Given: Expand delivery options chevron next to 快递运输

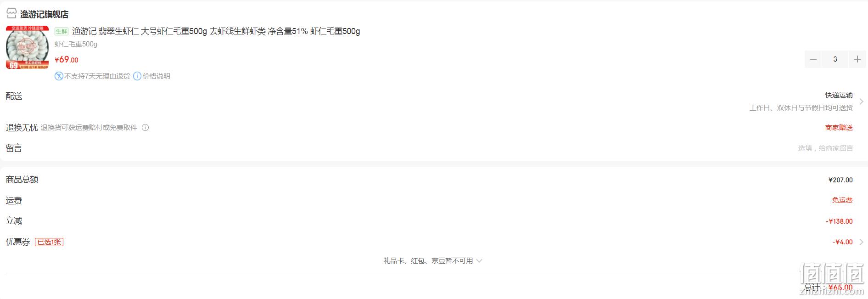Looking at the screenshot, I should tap(861, 102).
